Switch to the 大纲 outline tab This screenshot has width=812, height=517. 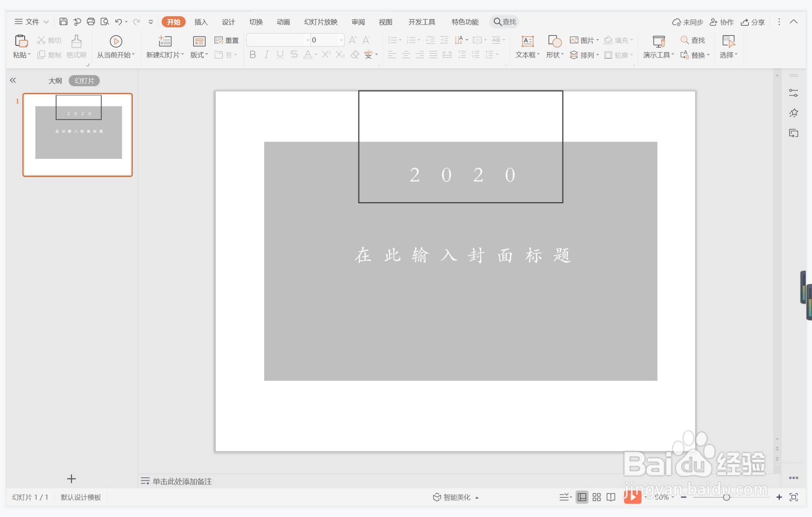(x=55, y=81)
